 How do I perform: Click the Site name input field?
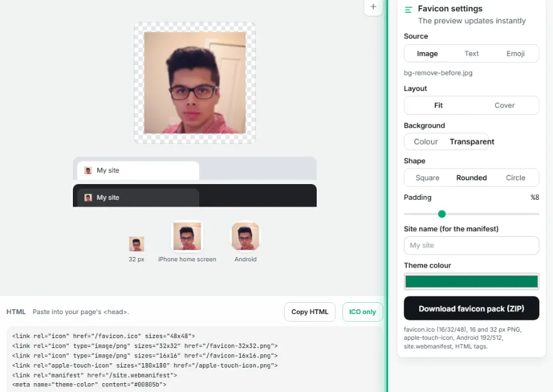471,246
